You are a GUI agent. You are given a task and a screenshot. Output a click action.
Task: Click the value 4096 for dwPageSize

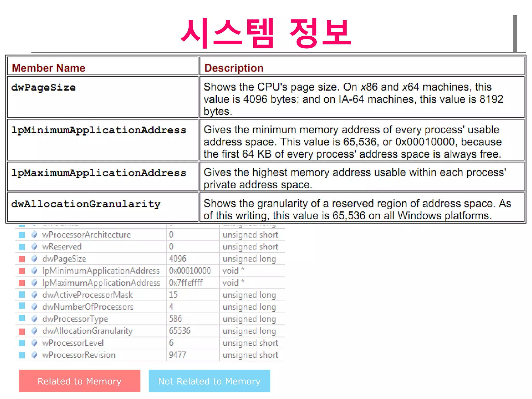click(177, 259)
